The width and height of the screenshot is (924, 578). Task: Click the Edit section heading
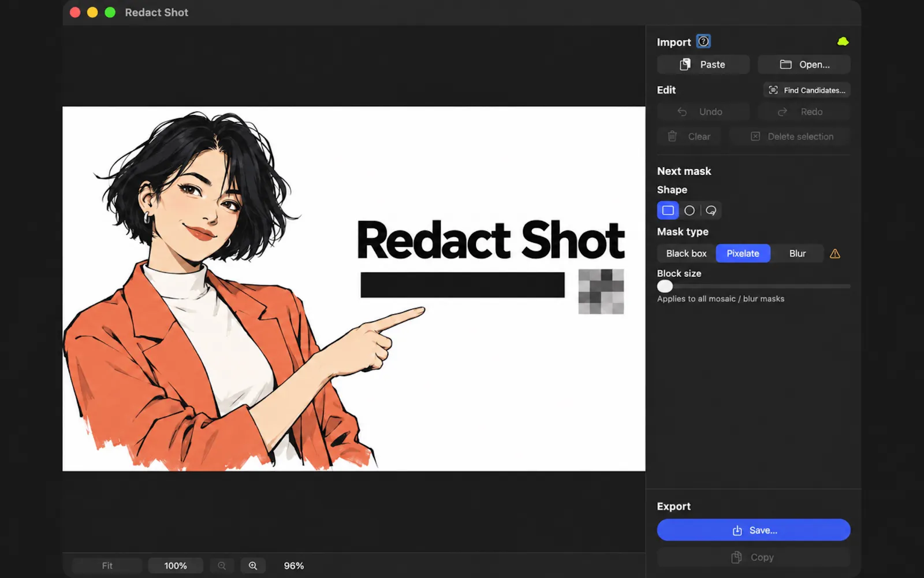pos(666,90)
